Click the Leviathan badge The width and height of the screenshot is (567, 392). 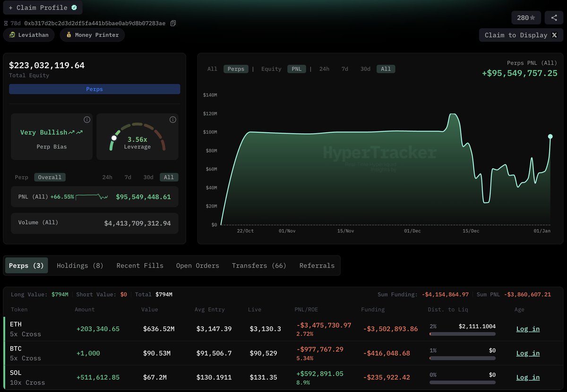click(29, 35)
